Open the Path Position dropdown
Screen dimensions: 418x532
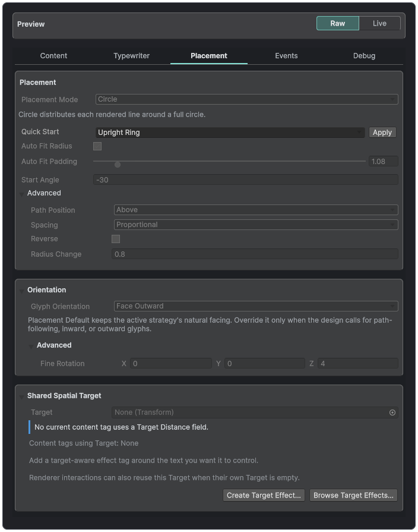[256, 210]
